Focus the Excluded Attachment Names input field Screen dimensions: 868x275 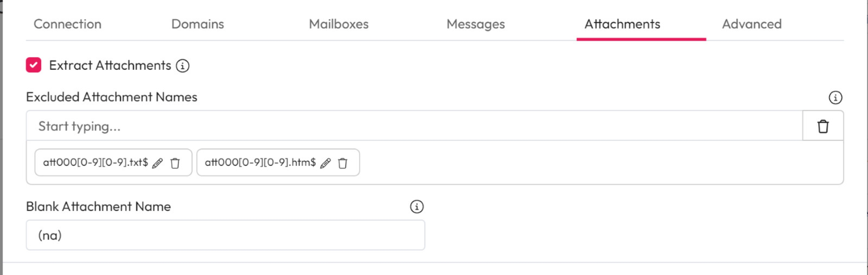(x=414, y=126)
